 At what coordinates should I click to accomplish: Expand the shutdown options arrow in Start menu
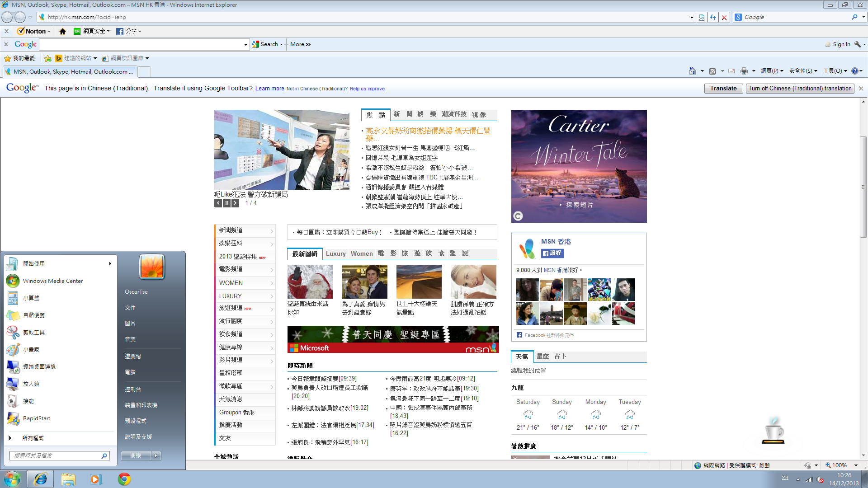click(x=156, y=456)
